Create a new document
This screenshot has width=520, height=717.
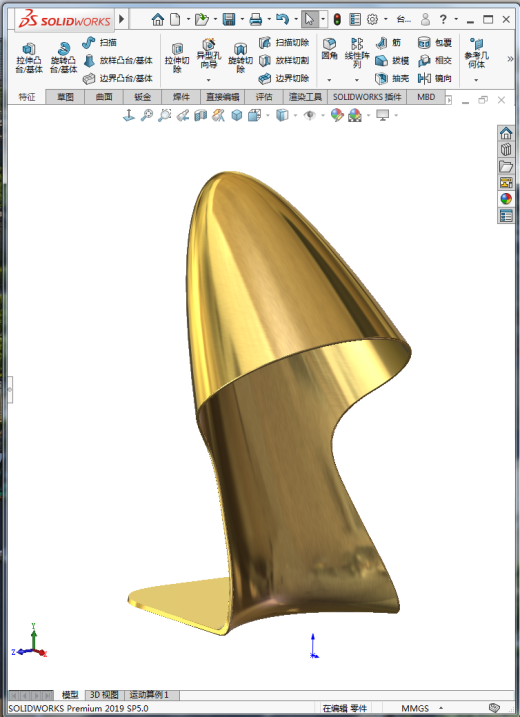pyautogui.click(x=175, y=19)
